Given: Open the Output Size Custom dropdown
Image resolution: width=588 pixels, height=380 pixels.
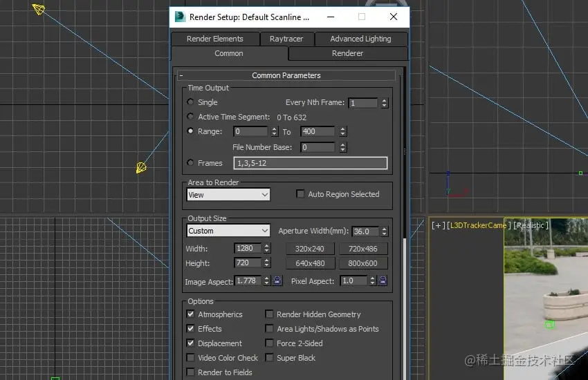Looking at the screenshot, I should [x=228, y=231].
